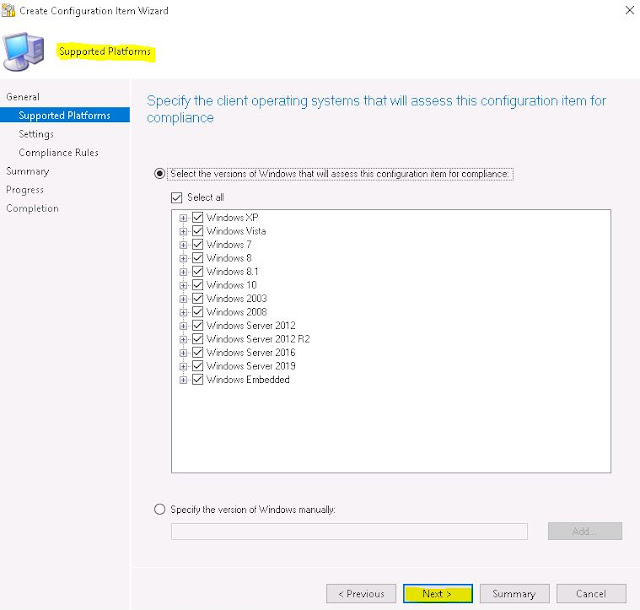Uncheck the Windows 10 checkbox
Screen dimensions: 640x610
[198, 285]
